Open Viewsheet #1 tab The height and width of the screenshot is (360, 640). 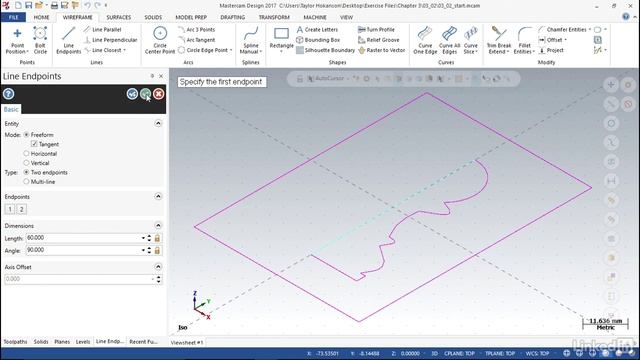coord(187,342)
